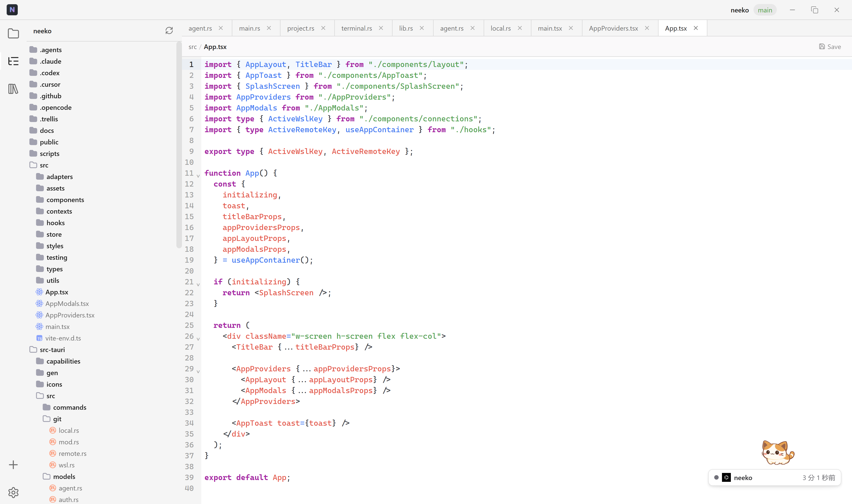This screenshot has width=852, height=504.
Task: Open the folder panel in the sidebar
Action: point(13,33)
